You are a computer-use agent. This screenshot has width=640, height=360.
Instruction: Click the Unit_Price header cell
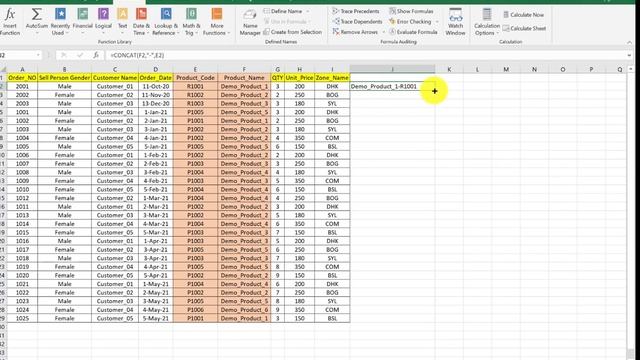tap(299, 78)
